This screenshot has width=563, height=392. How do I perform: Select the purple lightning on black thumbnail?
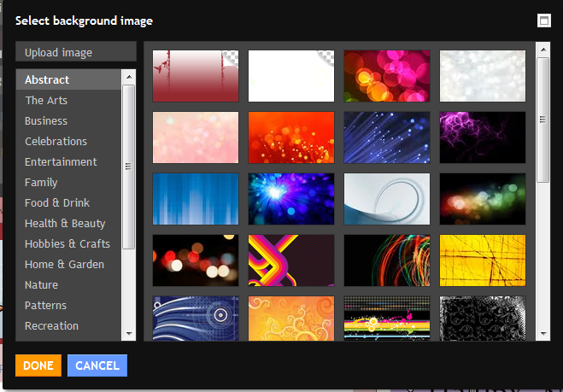click(x=483, y=137)
